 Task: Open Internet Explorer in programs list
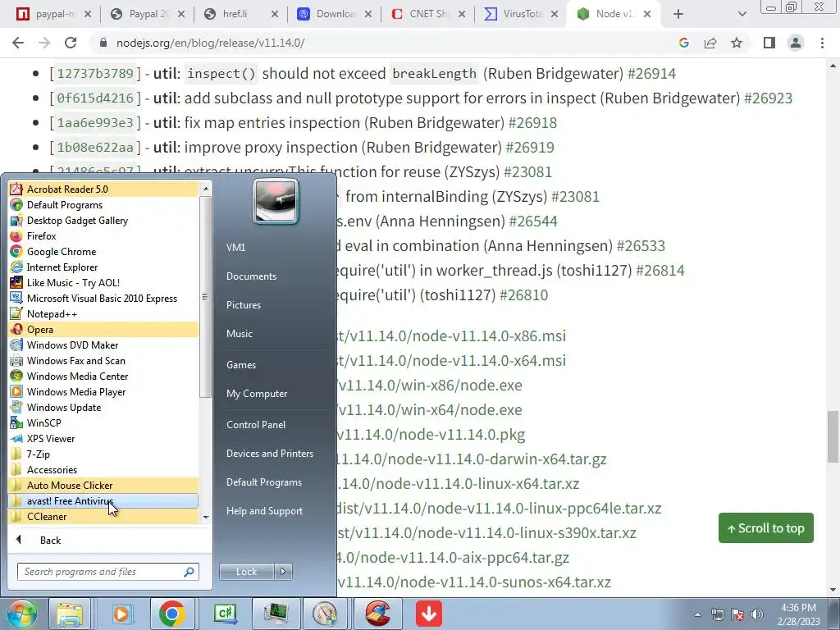click(x=103, y=267)
